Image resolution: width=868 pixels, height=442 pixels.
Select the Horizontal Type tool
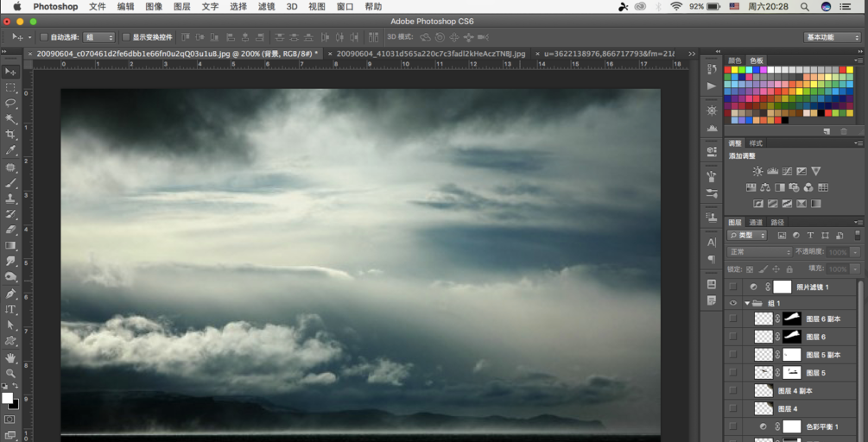click(x=10, y=309)
